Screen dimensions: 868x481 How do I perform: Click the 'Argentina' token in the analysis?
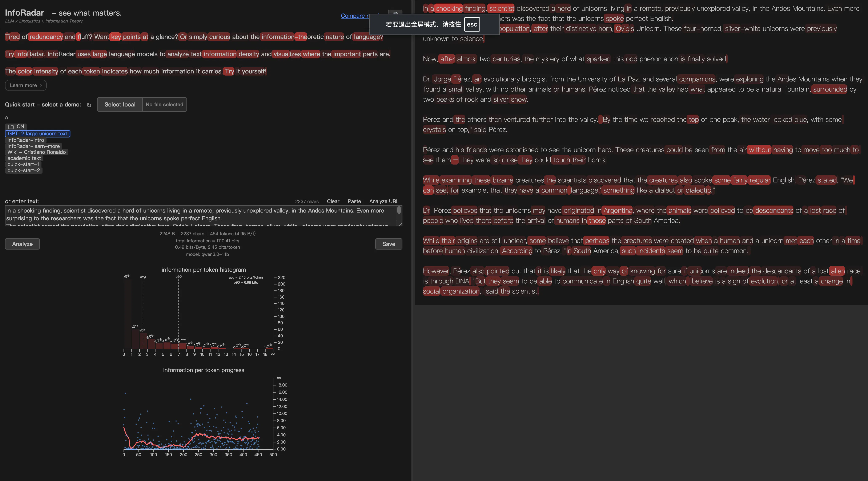[618, 211]
